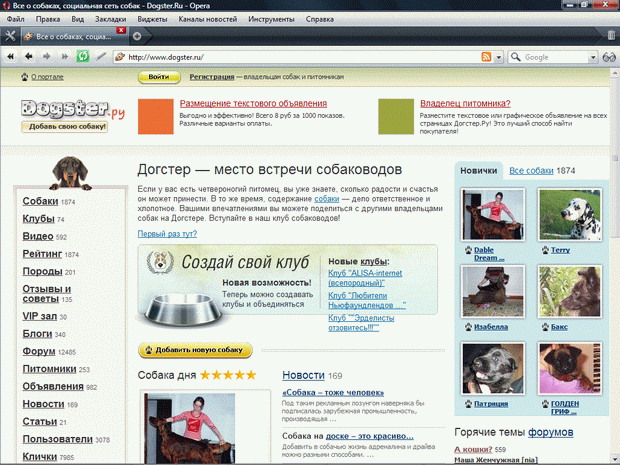Go back with the Back arrow

coord(28,57)
